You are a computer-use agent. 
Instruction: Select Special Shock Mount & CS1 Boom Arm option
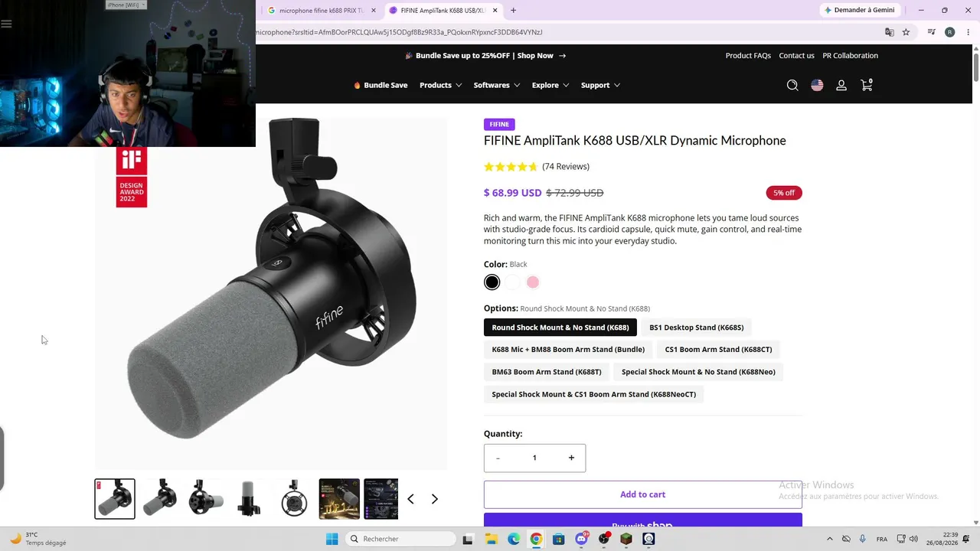click(594, 394)
